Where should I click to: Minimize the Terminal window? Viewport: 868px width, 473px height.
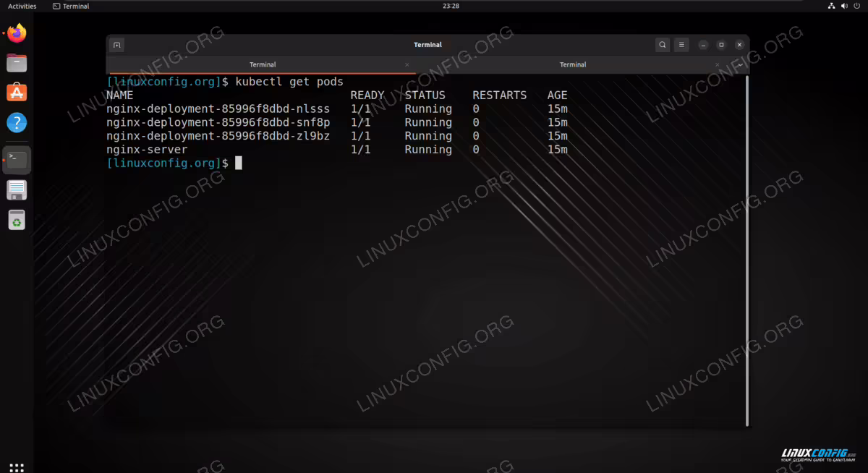tap(703, 45)
